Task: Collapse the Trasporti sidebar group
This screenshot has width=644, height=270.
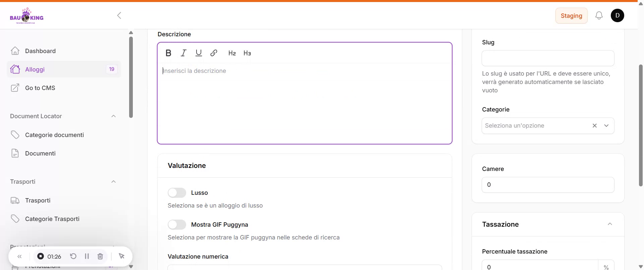Action: [x=113, y=182]
